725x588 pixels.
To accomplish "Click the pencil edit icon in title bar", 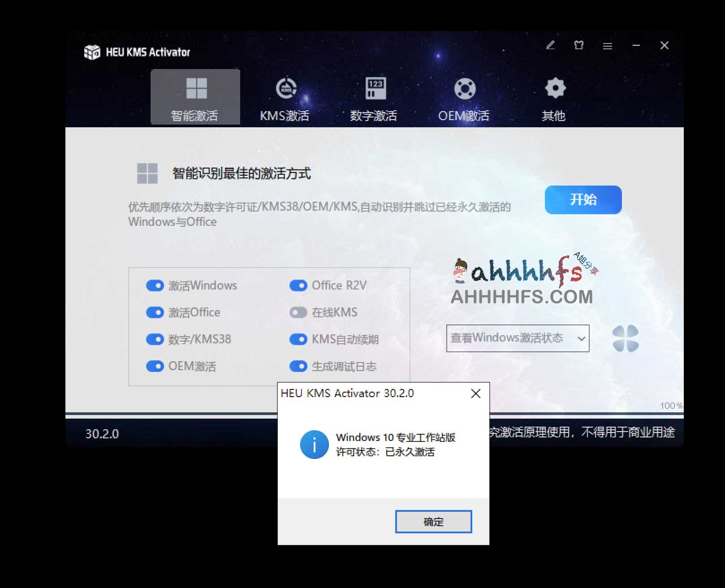I will coord(550,45).
